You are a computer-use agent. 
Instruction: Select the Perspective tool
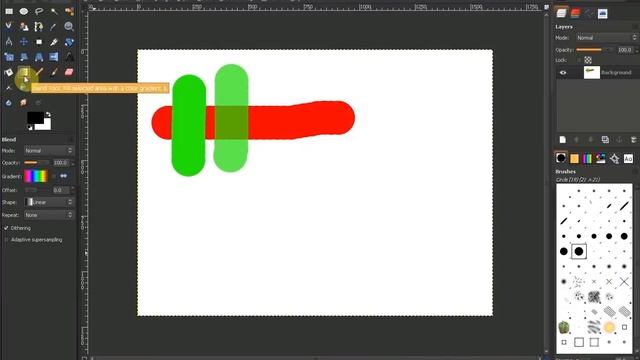[x=39, y=57]
